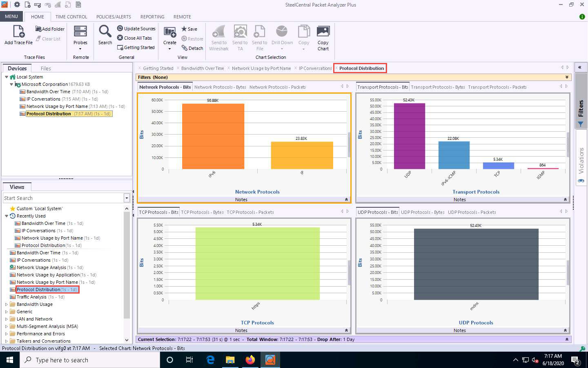Open the Windows Start menu

click(10, 360)
